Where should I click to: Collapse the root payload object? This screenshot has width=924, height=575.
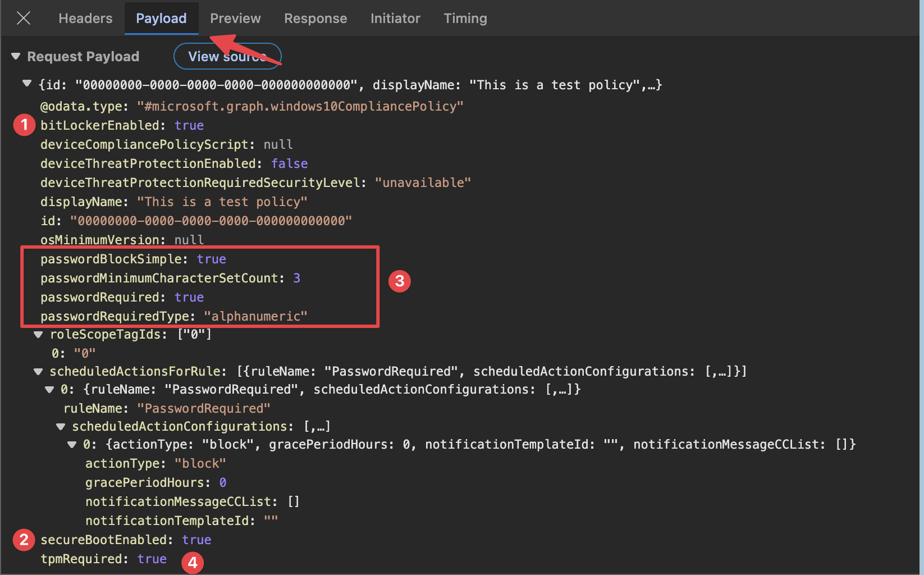26,84
